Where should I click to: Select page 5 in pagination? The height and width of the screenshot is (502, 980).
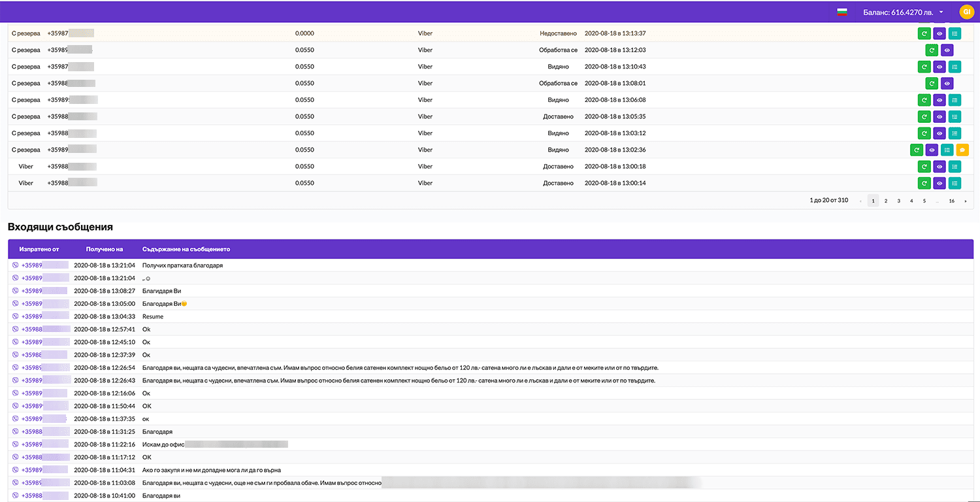[x=924, y=201]
